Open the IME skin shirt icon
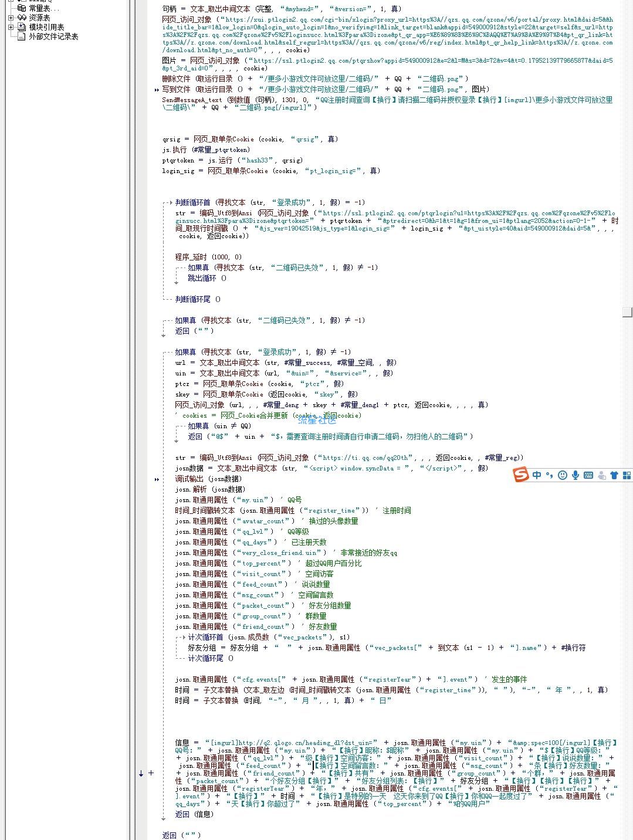Screen dimensions: 633x840 point(614,475)
